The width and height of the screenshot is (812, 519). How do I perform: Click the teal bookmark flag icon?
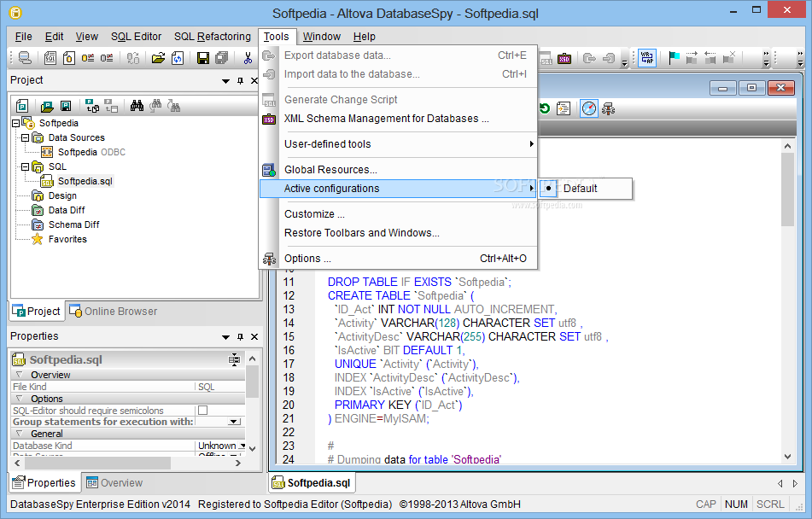(x=674, y=57)
